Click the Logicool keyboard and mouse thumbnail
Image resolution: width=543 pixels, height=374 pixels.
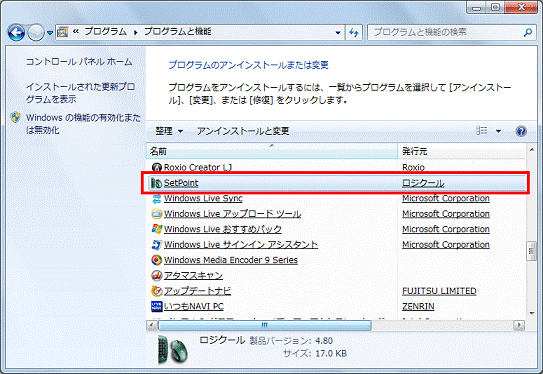[172, 349]
